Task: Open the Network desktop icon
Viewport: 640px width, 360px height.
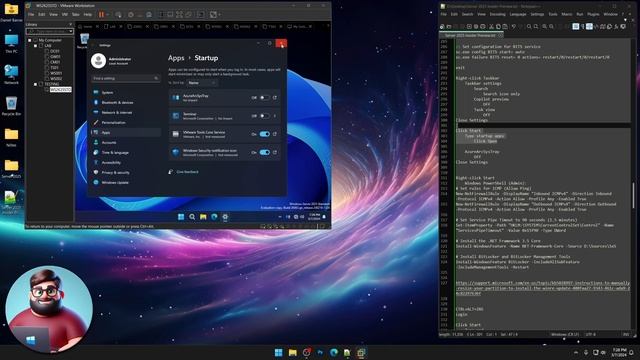Action: 11,75
